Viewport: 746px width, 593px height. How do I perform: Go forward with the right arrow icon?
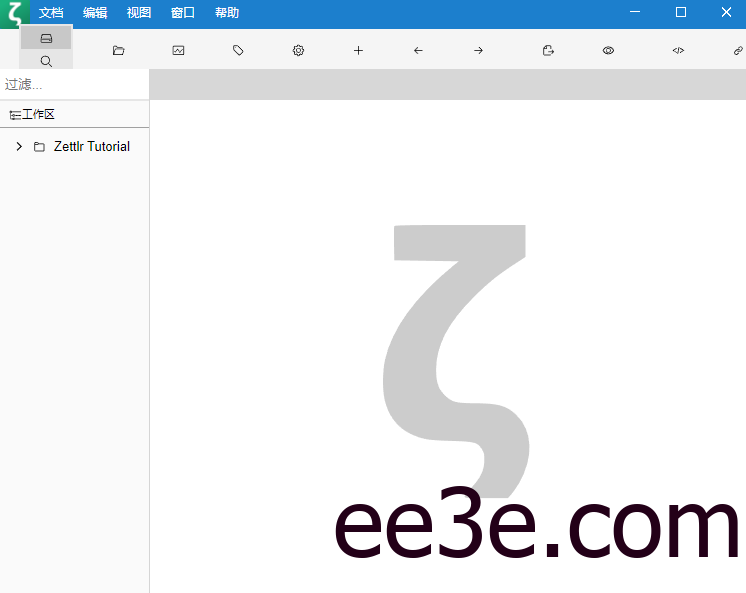(478, 50)
